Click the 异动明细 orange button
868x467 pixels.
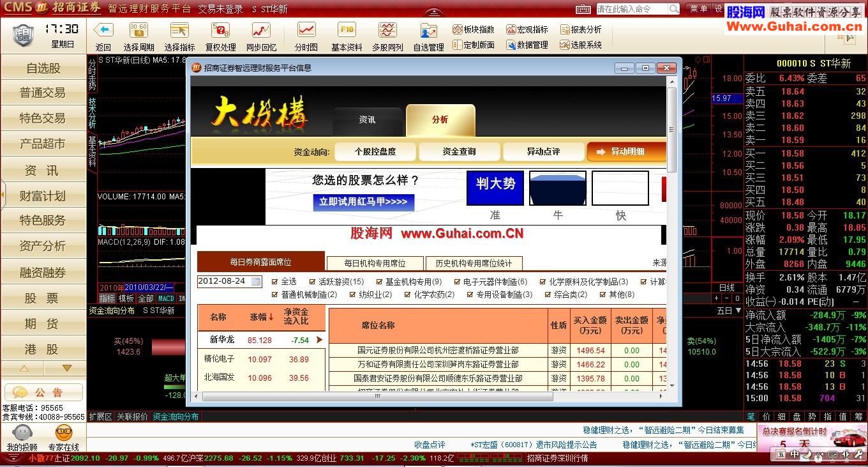pos(626,151)
